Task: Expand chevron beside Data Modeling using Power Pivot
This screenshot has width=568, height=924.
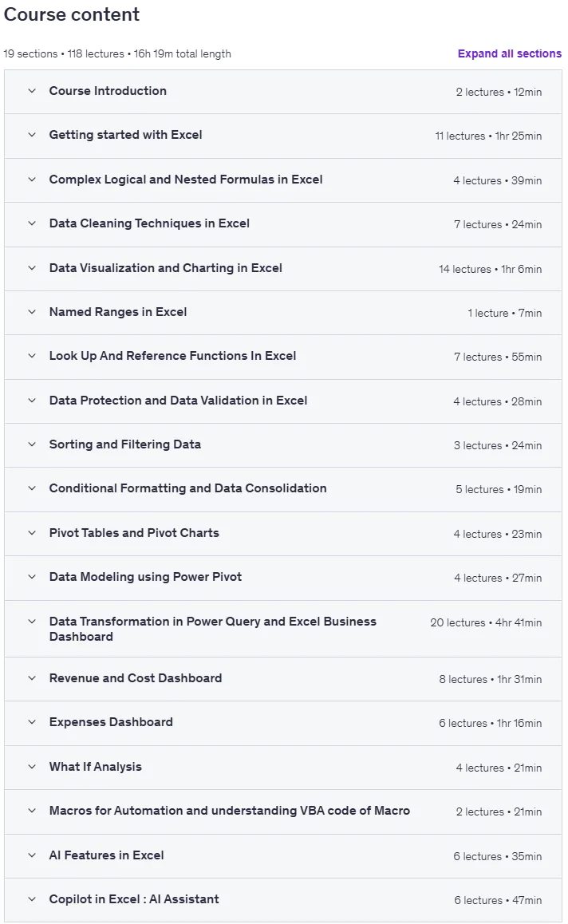Action: tap(32, 577)
